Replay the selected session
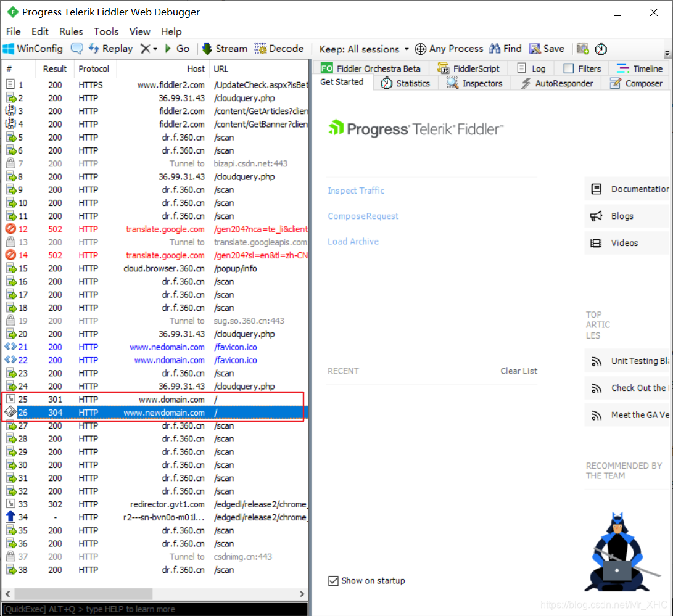673x616 pixels. [x=110, y=49]
